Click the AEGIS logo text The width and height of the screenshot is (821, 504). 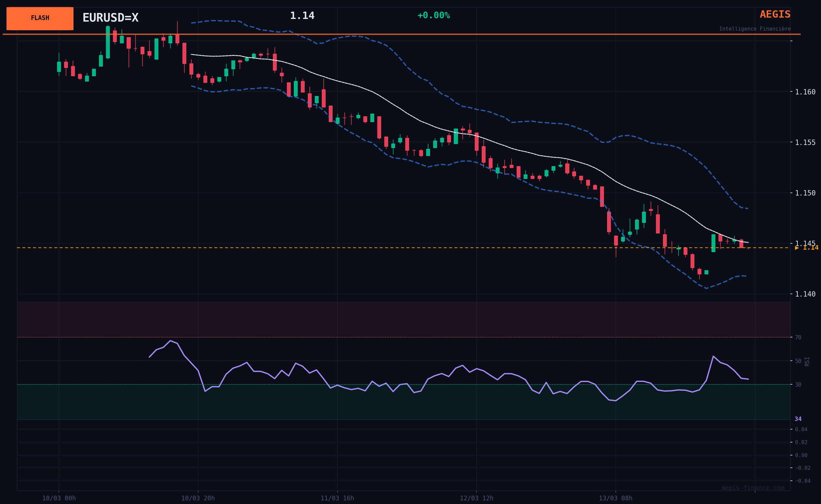(x=775, y=14)
